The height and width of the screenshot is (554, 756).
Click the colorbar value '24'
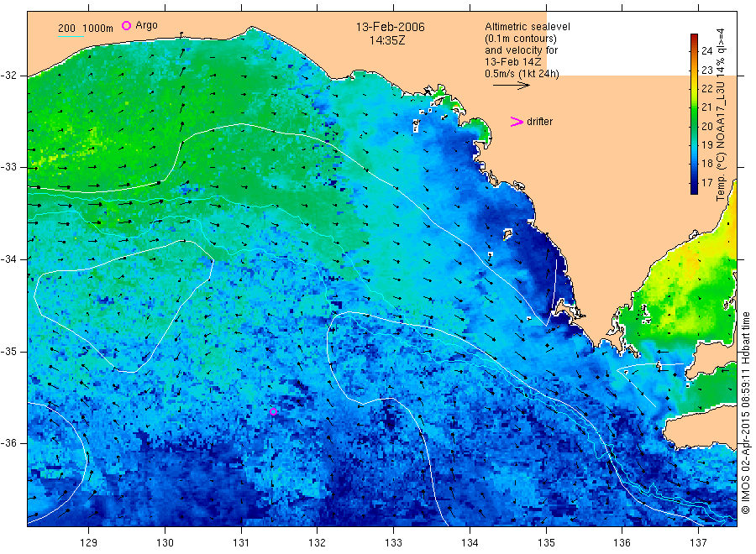706,51
